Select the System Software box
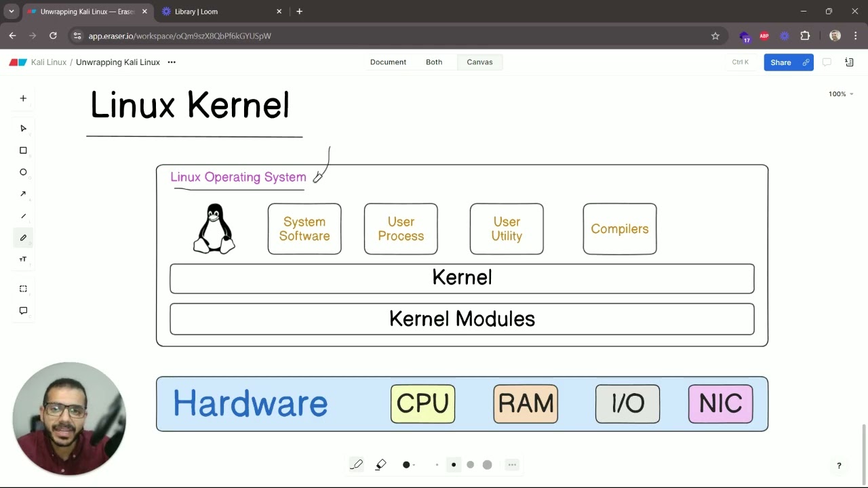 click(304, 229)
